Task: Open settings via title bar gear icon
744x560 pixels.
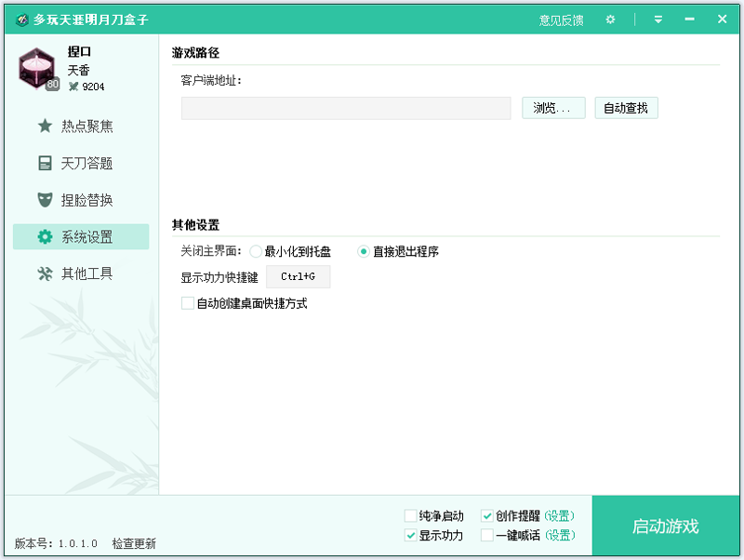Action: [x=610, y=20]
